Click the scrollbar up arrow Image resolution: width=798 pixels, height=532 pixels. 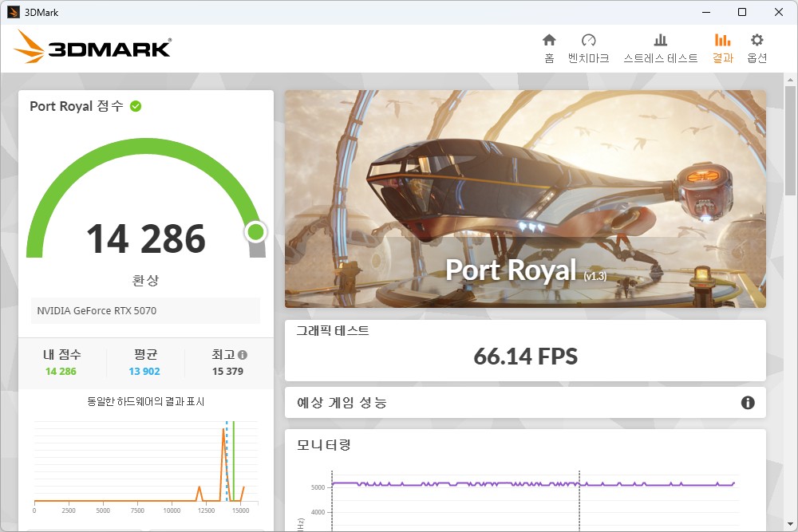click(x=790, y=80)
